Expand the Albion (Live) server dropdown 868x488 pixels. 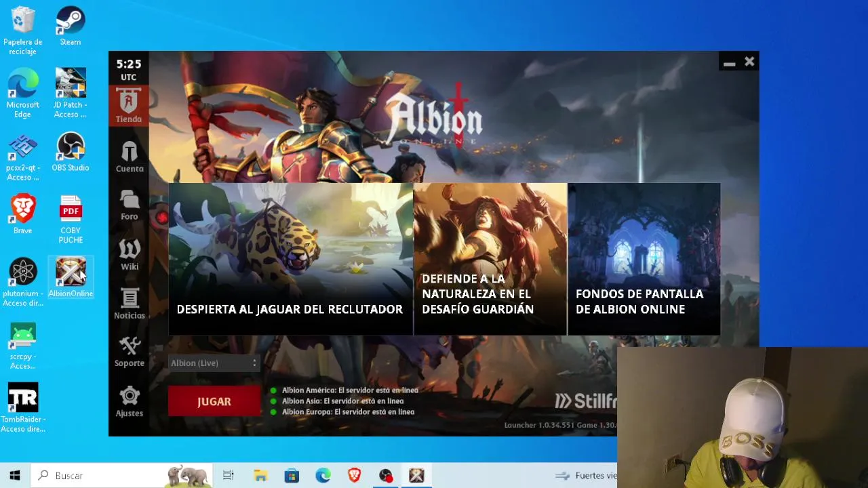[214, 363]
